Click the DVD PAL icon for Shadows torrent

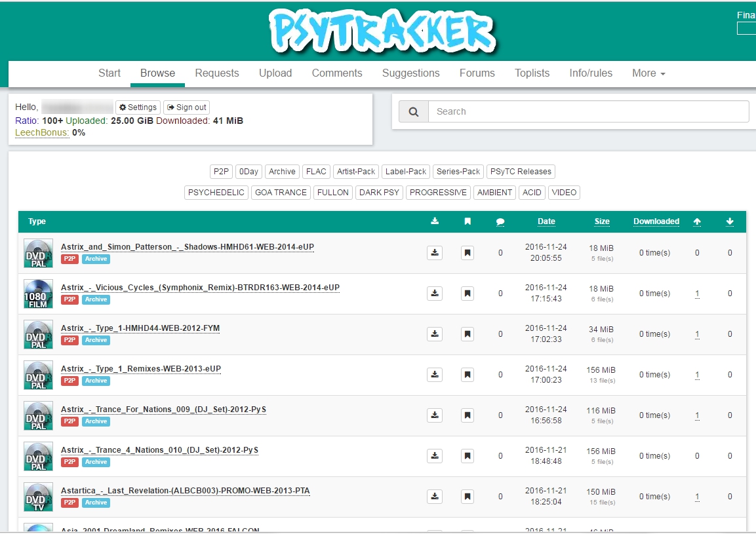coord(38,253)
